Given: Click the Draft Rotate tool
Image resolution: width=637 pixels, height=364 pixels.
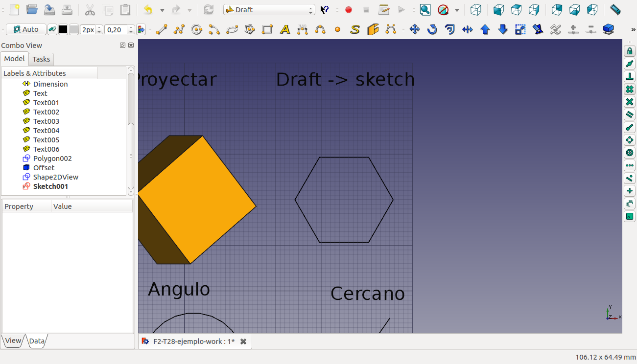Looking at the screenshot, I should point(432,30).
